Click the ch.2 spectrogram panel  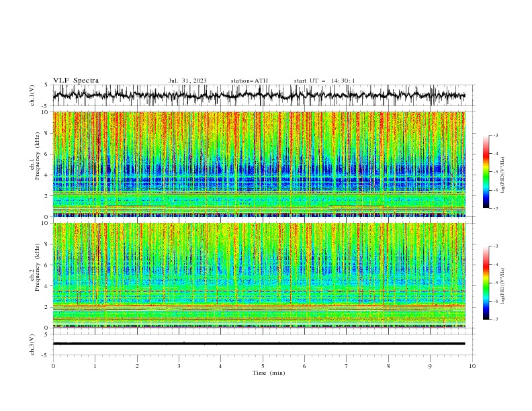(259, 275)
